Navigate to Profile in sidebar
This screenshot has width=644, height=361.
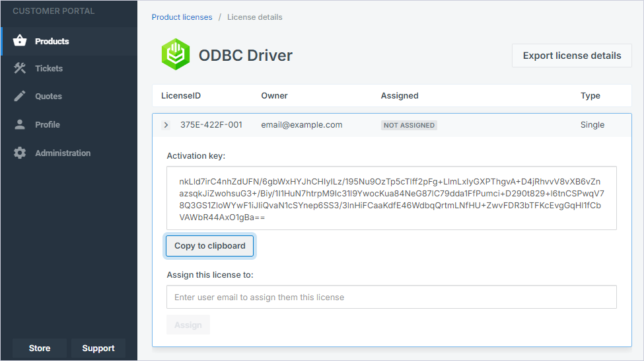coord(48,124)
